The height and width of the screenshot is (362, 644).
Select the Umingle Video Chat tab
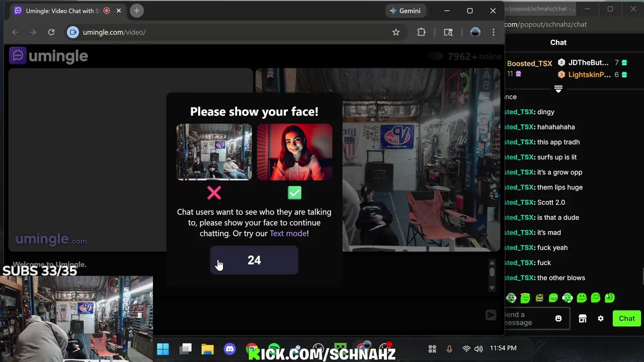(68, 11)
